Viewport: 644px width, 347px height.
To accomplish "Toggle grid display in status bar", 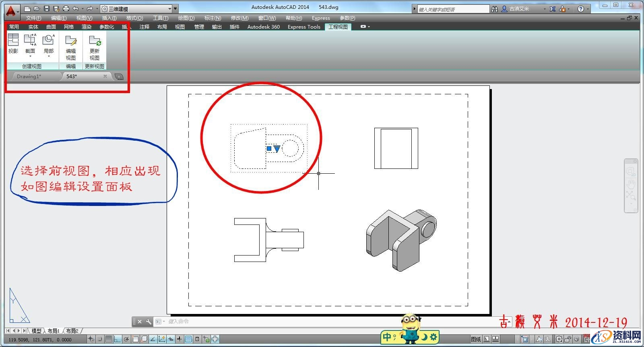I will tap(108, 339).
